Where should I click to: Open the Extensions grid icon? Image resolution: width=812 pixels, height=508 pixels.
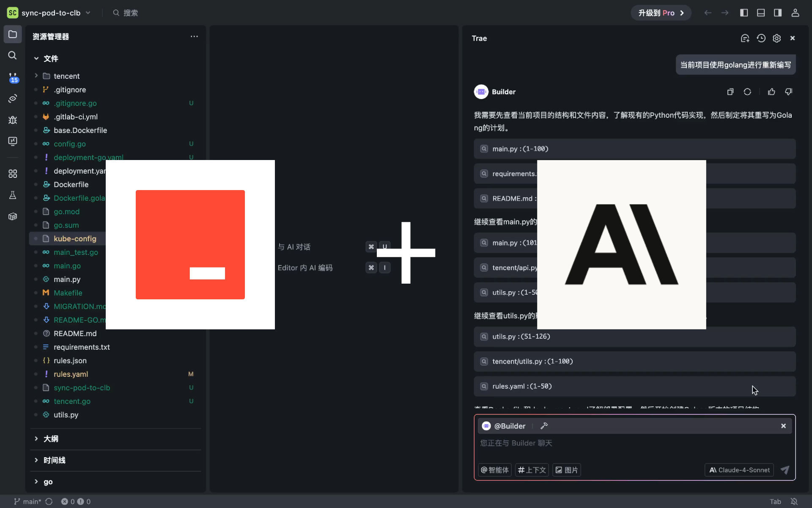[x=13, y=174]
